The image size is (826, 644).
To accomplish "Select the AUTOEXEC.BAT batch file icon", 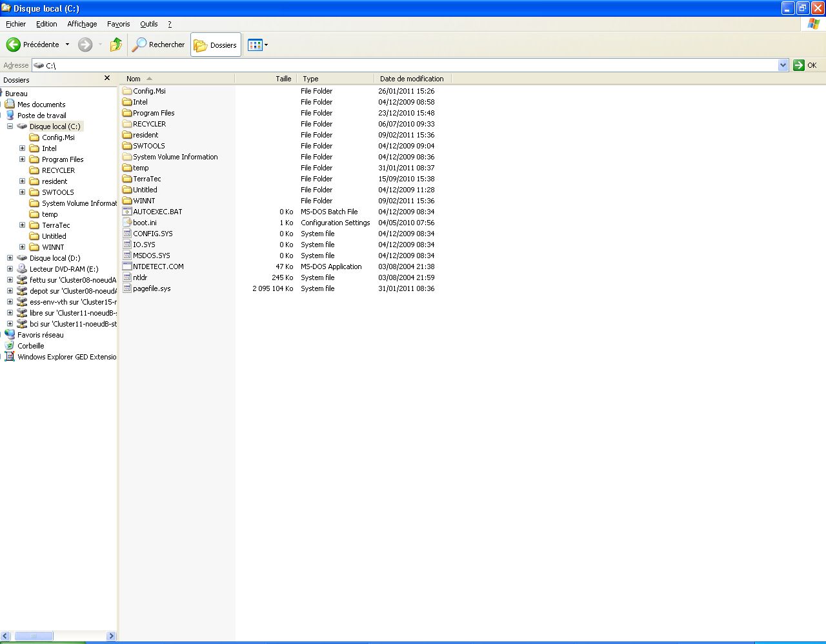I will point(127,212).
